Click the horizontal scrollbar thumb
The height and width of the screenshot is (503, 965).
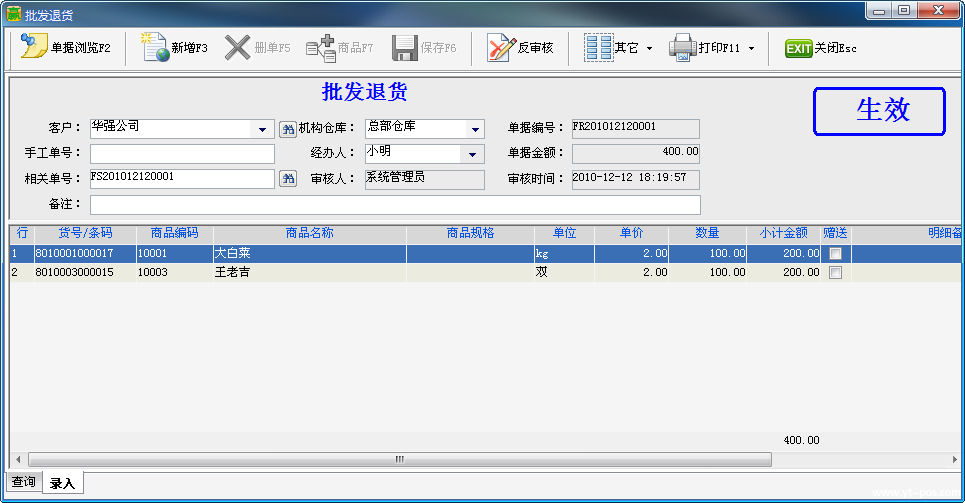[400, 459]
